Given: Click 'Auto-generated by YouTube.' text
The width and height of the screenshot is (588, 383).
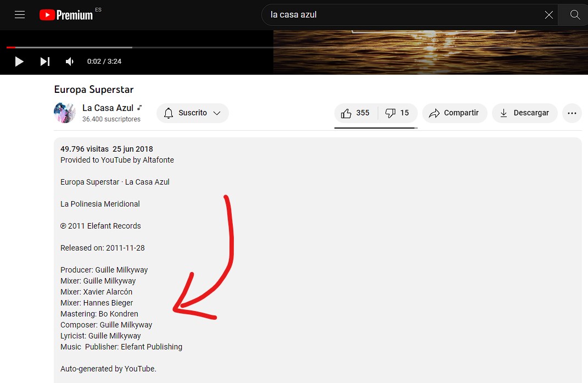Looking at the screenshot, I should 108,369.
